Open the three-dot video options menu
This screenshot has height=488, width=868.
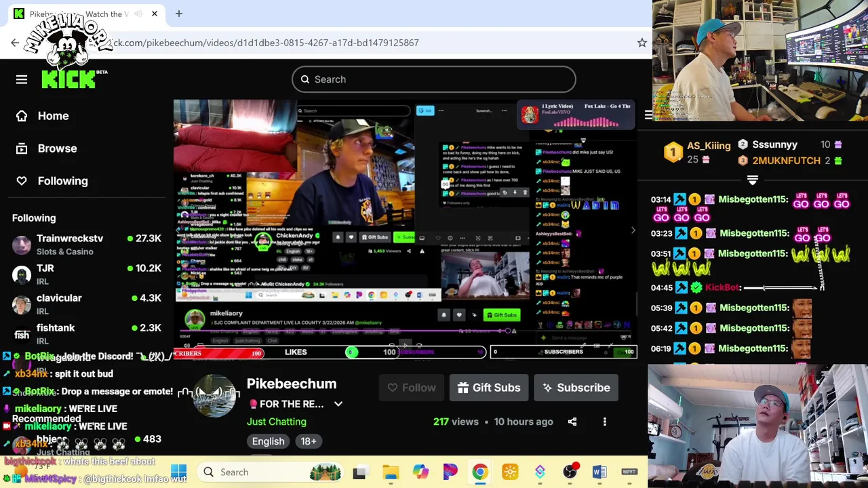[605, 422]
